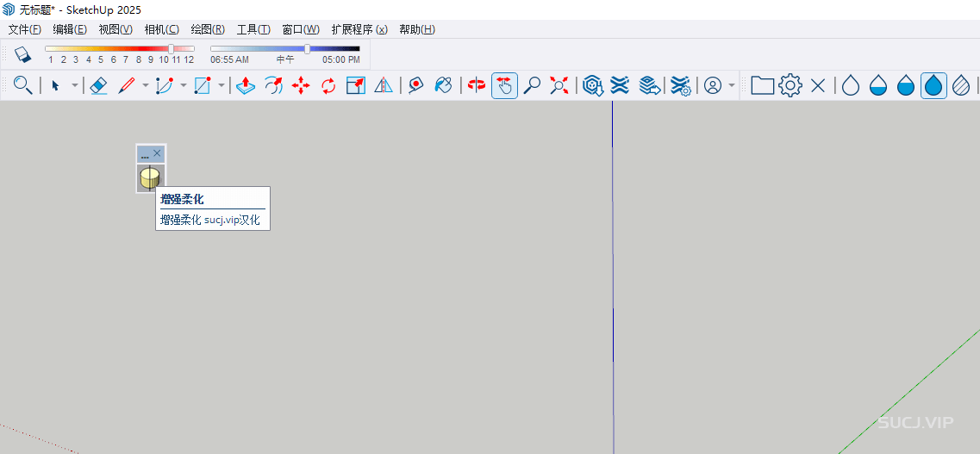Viewport: 980px width, 454px height.
Task: Click the '05:00 PM' sunset label
Action: (341, 60)
